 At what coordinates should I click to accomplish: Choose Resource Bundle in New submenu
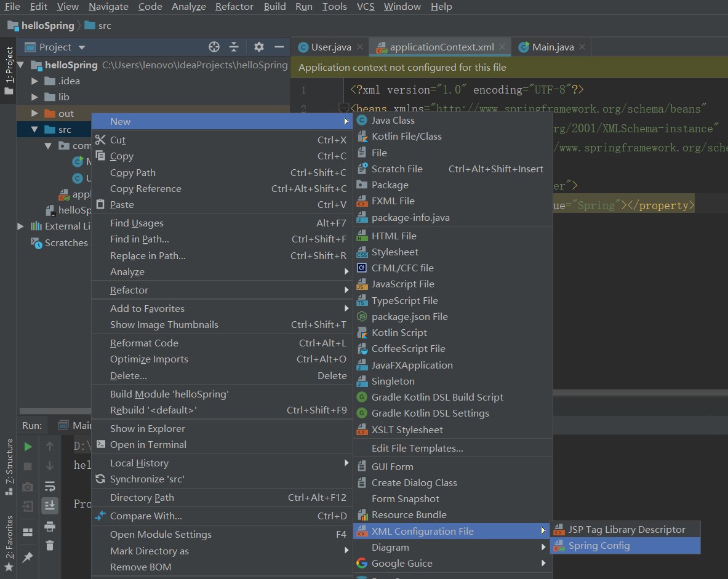pyautogui.click(x=453, y=515)
